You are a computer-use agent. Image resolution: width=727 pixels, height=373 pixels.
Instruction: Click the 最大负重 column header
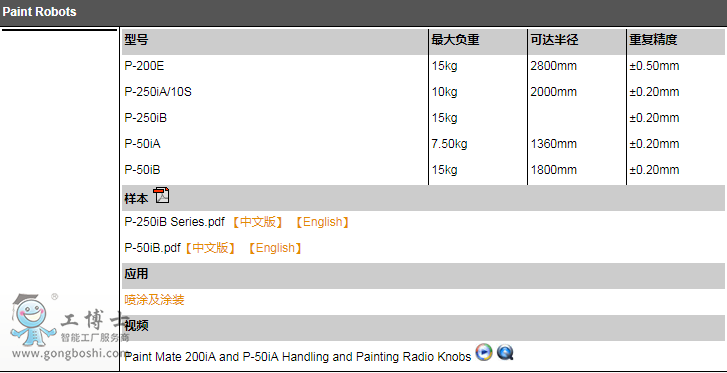[x=455, y=40]
